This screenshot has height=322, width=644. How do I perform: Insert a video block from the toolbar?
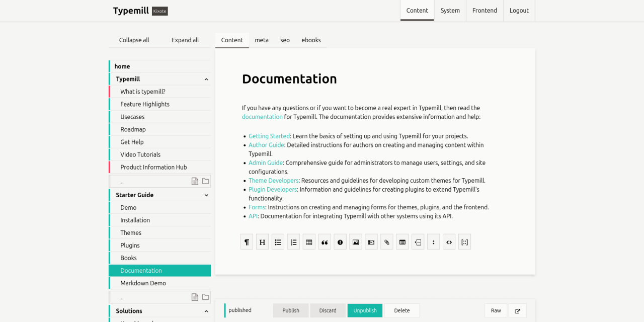371,242
